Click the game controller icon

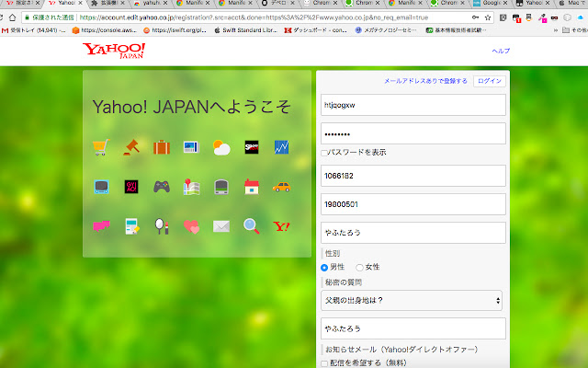coord(162,186)
